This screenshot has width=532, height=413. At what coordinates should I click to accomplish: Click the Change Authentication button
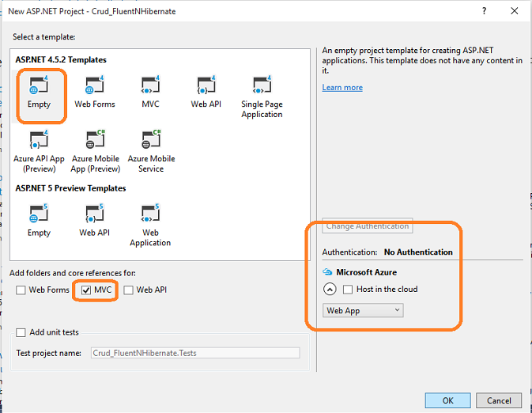(x=368, y=225)
